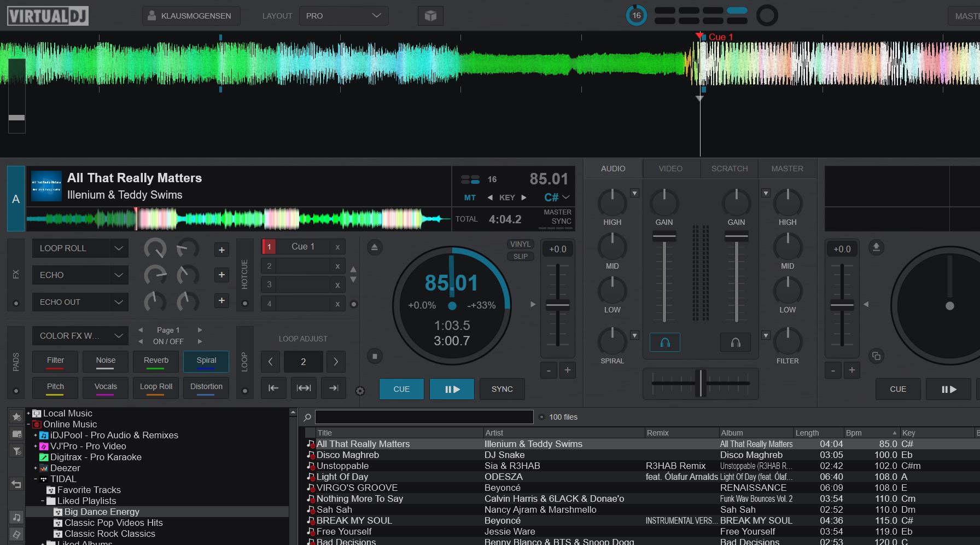
Task: Enable the Filter color FX pad
Action: (55, 362)
